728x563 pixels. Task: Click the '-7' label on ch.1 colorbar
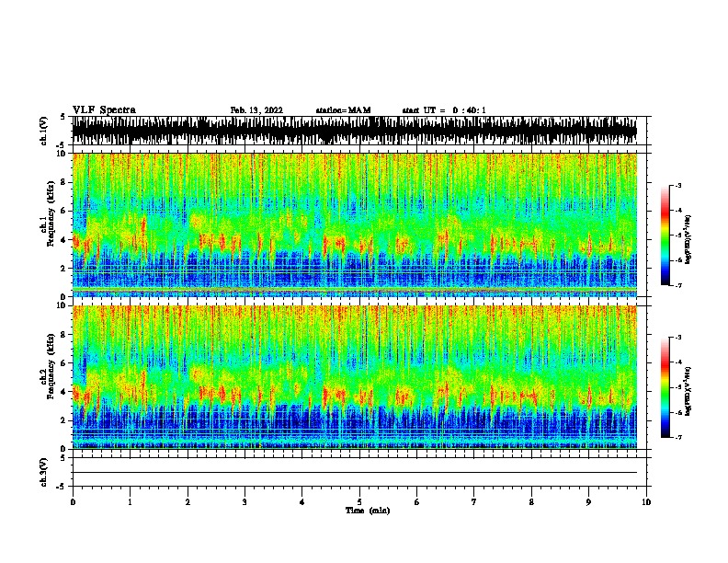pos(677,285)
